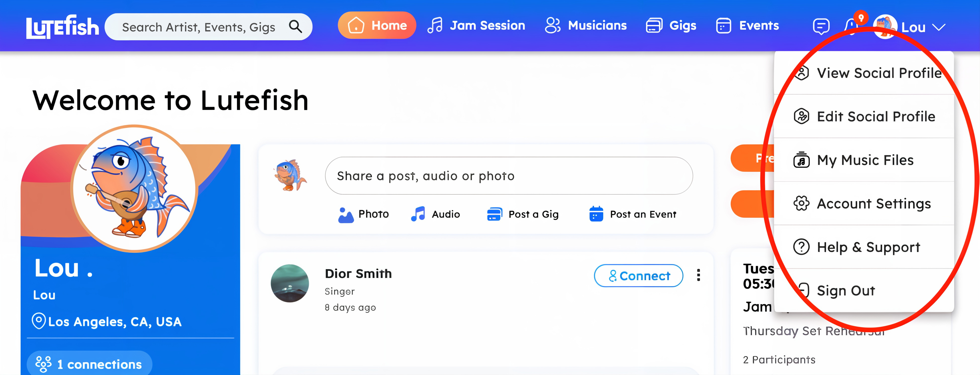Click the Edit Social Profile icon
The height and width of the screenshot is (375, 980).
801,116
